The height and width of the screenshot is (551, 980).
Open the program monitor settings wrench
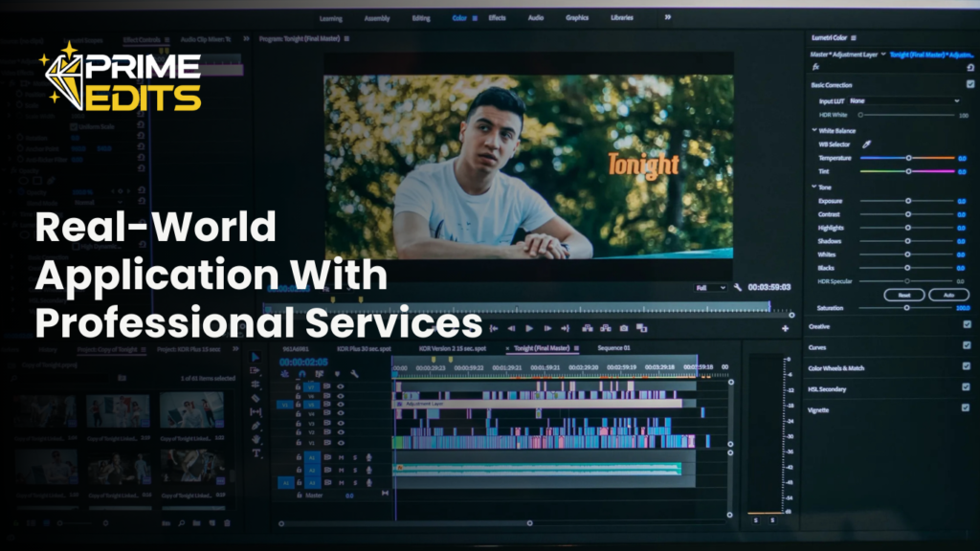coord(738,287)
